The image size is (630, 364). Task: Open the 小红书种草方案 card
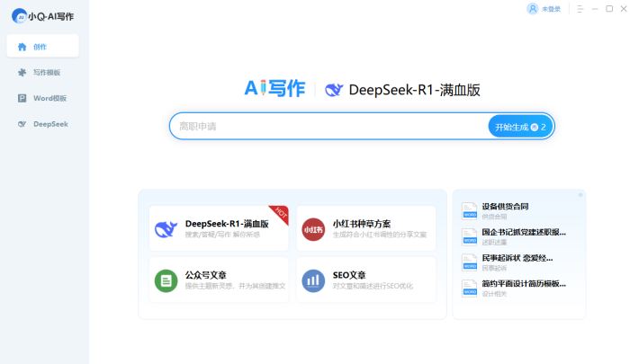coord(366,228)
